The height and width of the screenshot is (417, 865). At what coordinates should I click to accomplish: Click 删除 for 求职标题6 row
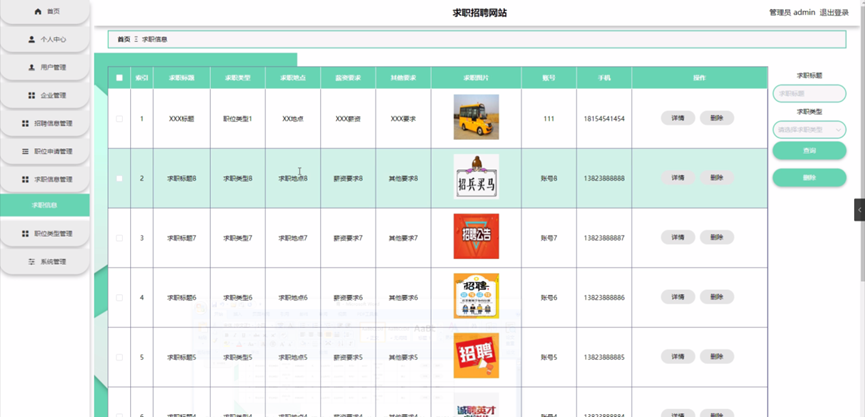717,297
